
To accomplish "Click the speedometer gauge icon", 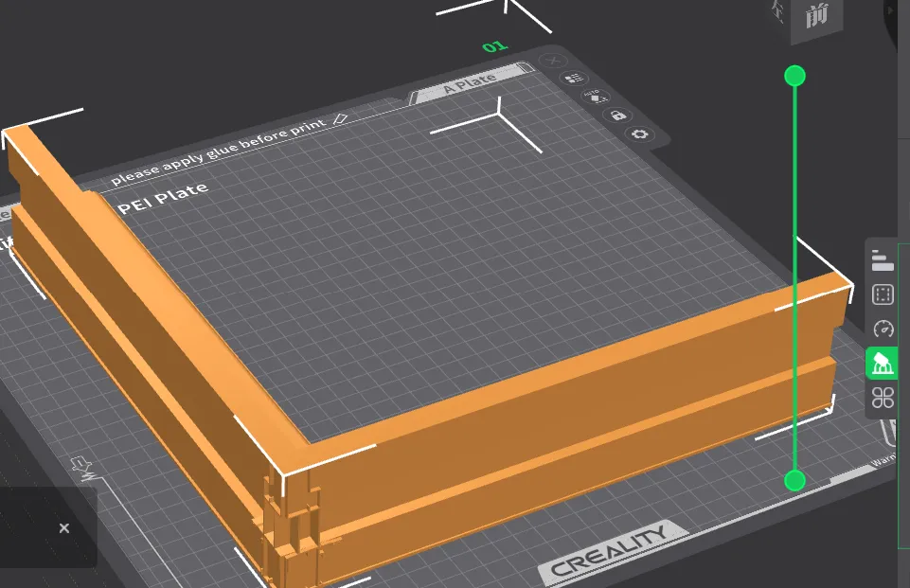I will [x=883, y=329].
